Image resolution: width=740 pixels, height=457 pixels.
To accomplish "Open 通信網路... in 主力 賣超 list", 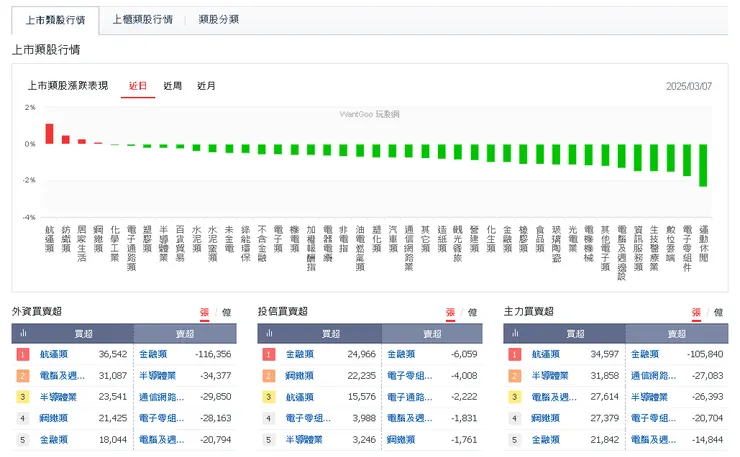I will coord(654,376).
